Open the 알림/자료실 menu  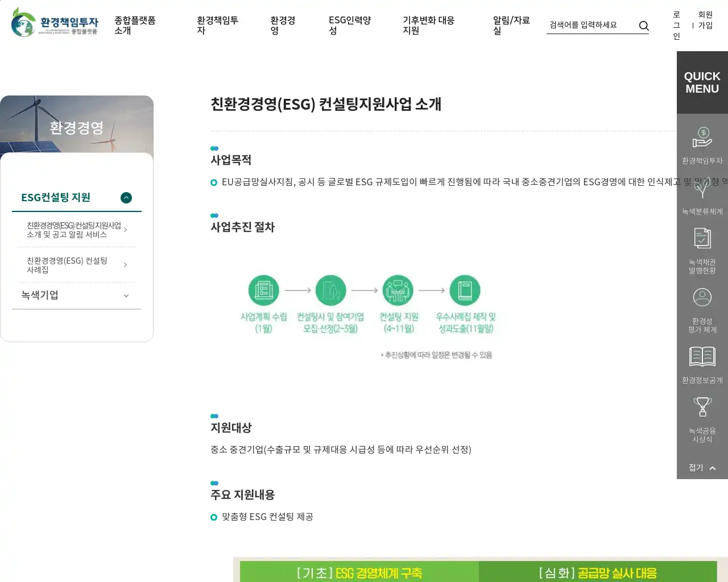point(511,26)
